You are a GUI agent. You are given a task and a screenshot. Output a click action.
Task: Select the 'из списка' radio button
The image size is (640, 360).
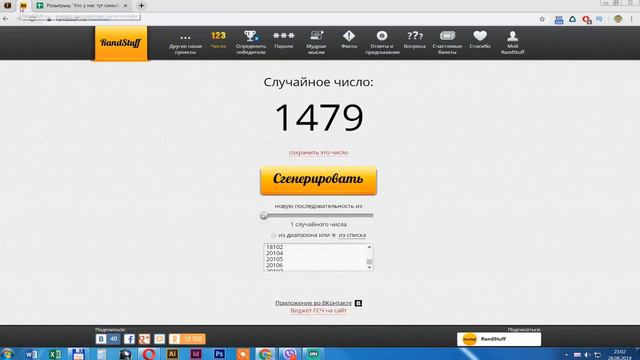[334, 235]
